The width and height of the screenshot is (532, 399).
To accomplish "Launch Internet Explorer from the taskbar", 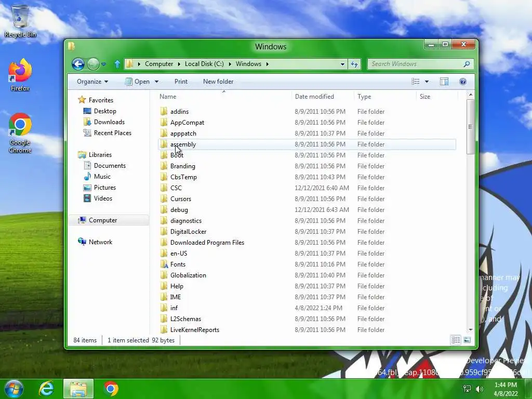I will (46, 389).
